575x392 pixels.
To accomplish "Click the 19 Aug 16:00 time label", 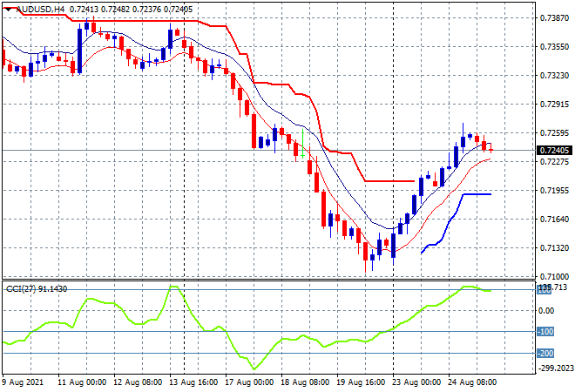I will pos(361,382).
